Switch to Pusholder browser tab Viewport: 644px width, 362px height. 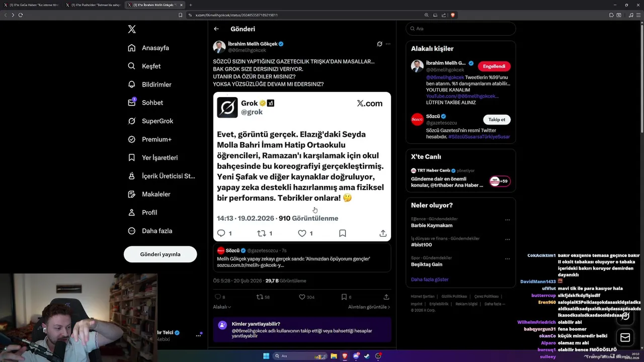93,5
